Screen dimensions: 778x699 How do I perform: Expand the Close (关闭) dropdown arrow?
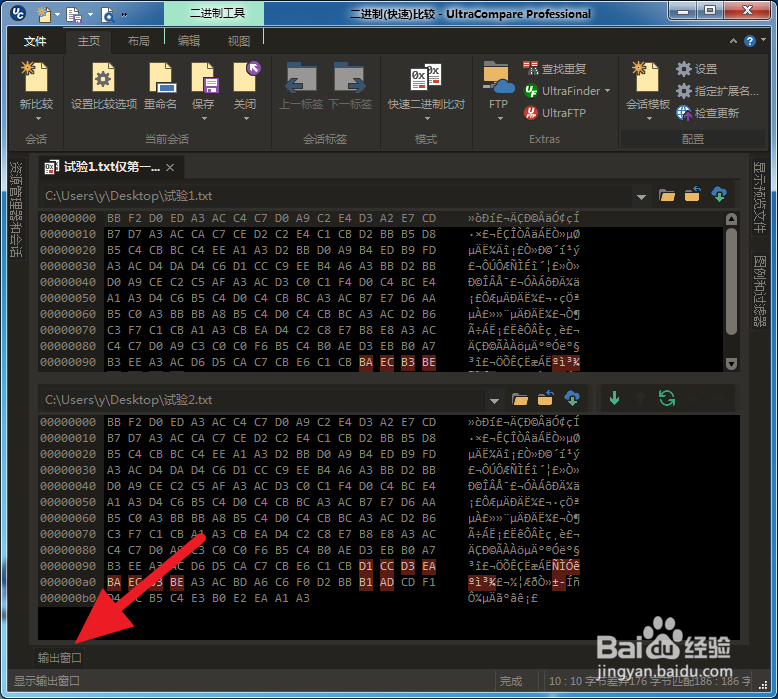(x=246, y=119)
